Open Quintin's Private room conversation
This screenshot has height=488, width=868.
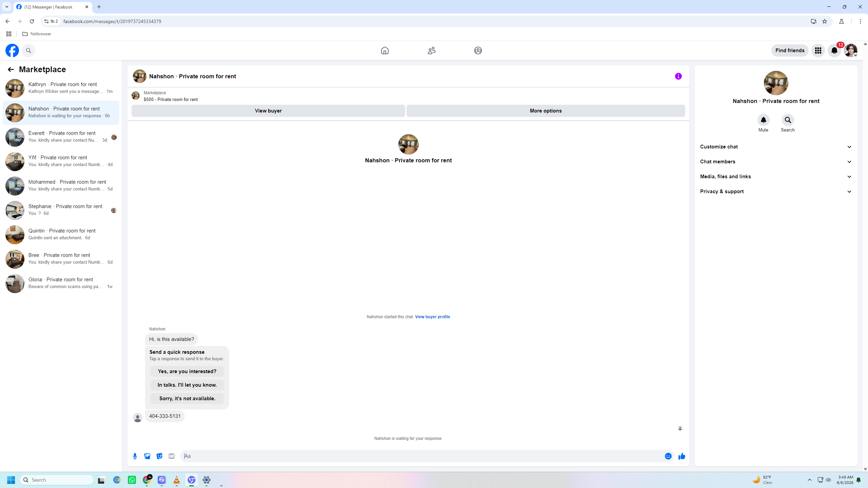pyautogui.click(x=61, y=235)
